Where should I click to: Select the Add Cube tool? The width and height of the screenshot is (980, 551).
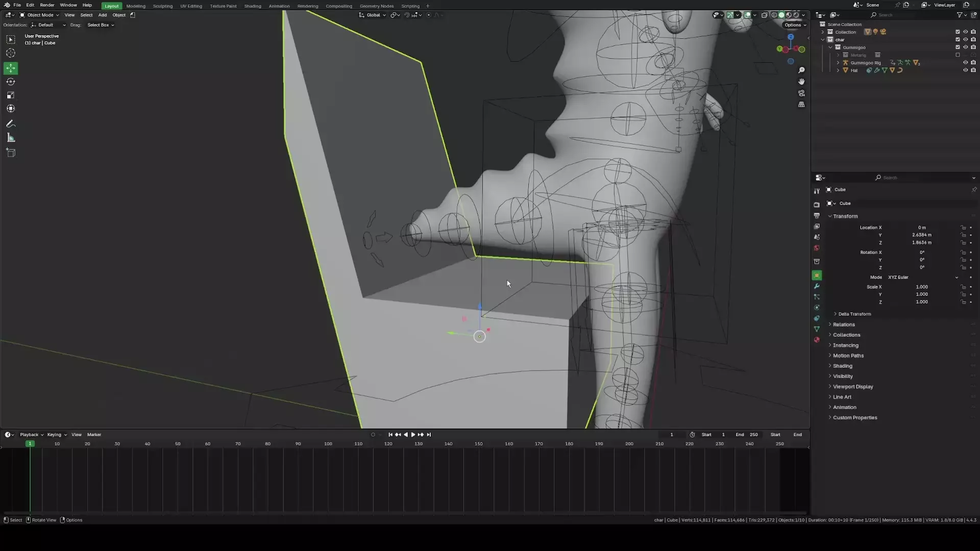[11, 153]
